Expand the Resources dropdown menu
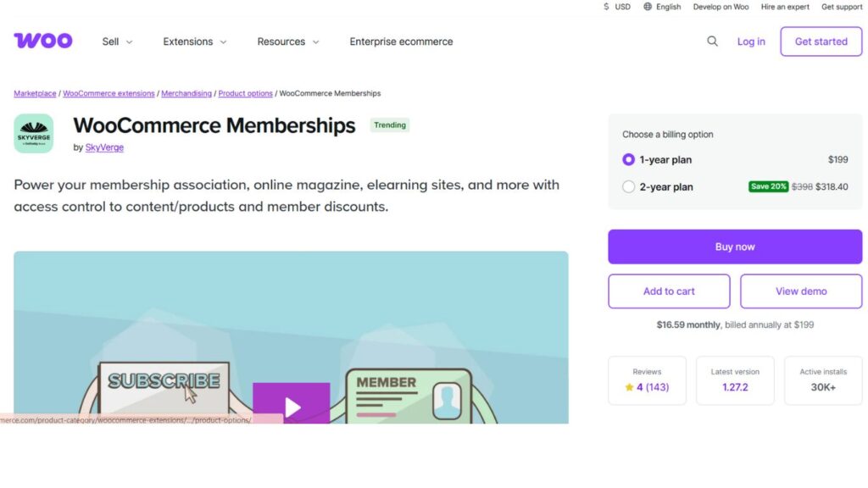 288,42
